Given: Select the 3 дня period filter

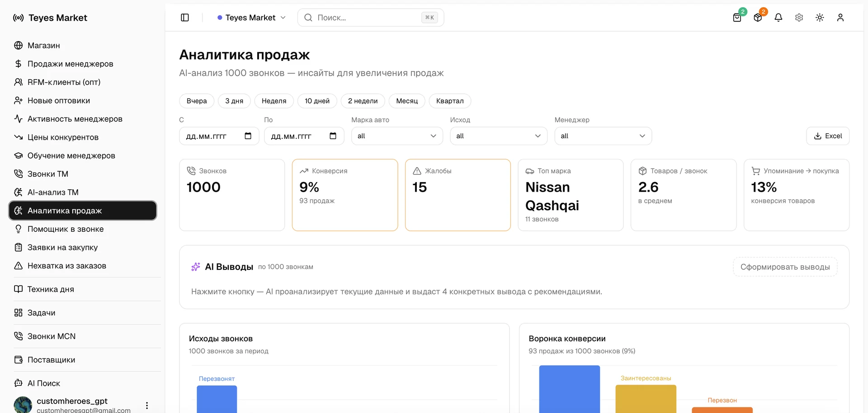Looking at the screenshot, I should (234, 101).
